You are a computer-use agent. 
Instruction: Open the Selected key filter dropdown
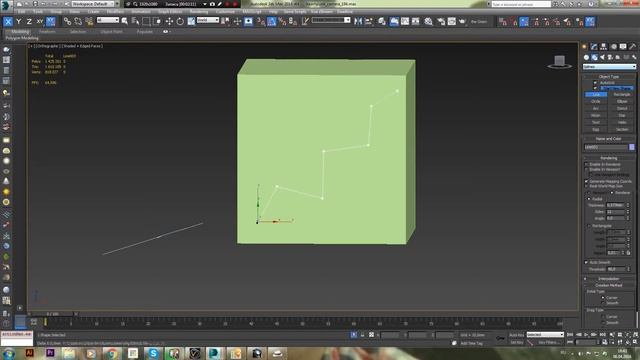tap(545, 335)
